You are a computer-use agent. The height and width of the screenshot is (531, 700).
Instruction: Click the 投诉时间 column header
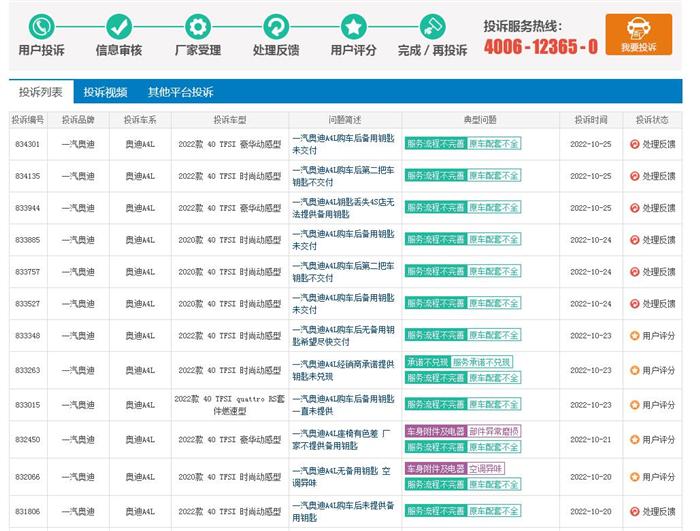click(x=591, y=120)
